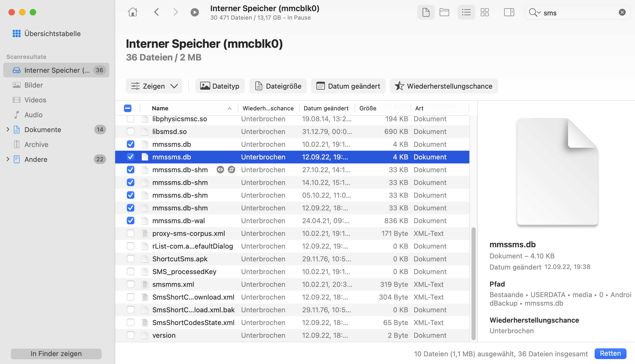Check the libphysicsmsc.so checkbox
The width and height of the screenshot is (635, 364).
(x=131, y=119)
